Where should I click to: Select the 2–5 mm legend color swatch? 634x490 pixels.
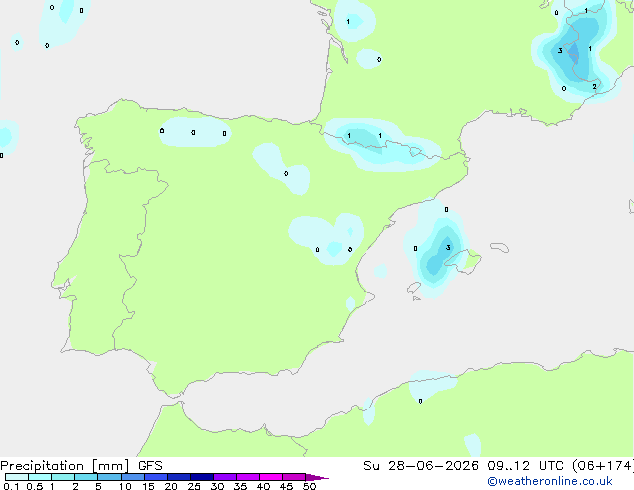click(86, 477)
